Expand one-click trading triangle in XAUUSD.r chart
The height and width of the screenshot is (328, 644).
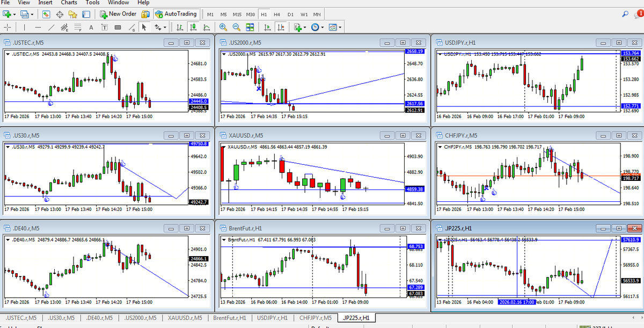[225, 147]
